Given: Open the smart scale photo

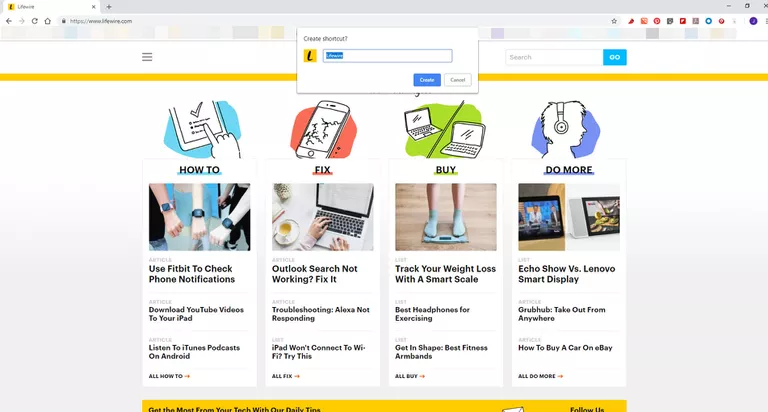Looking at the screenshot, I should click(x=446, y=217).
